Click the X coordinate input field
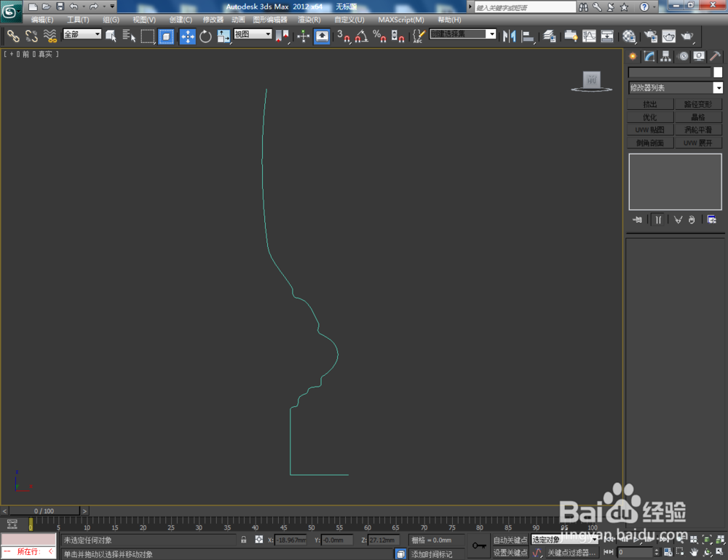 291,540
